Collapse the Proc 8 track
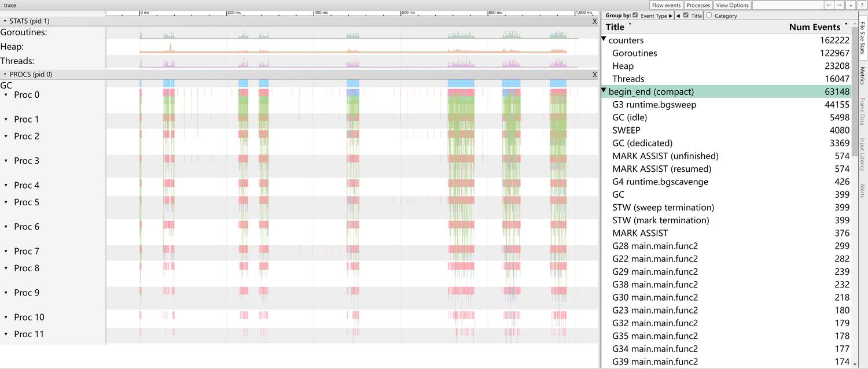 [6, 268]
